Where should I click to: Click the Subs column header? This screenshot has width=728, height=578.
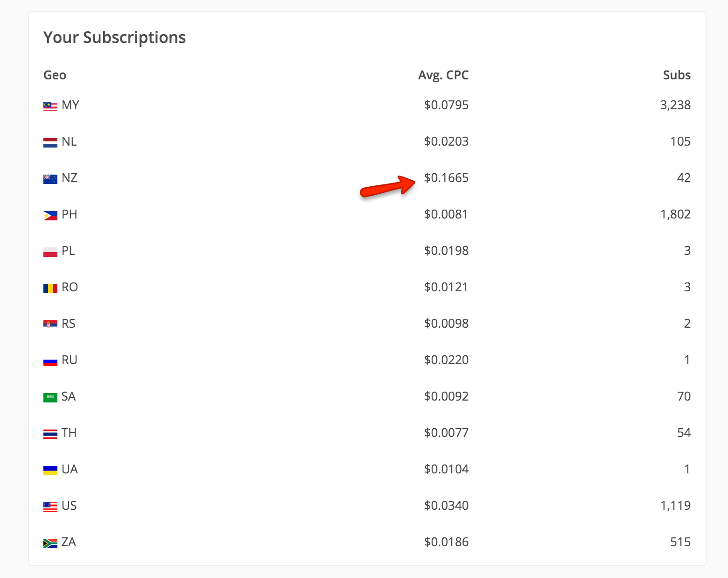pyautogui.click(x=676, y=75)
